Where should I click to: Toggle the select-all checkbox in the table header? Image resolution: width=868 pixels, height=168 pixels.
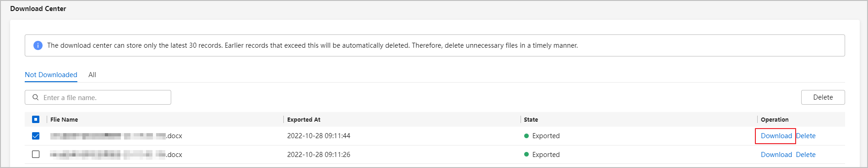point(36,119)
